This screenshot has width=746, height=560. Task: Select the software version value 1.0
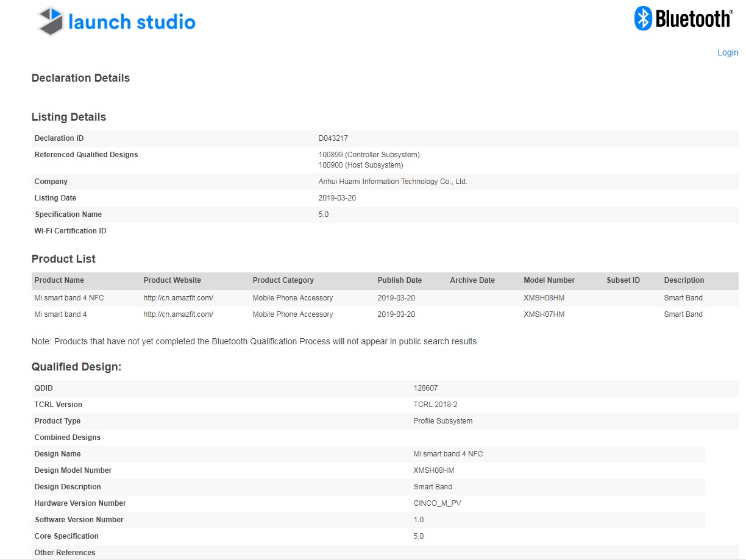pyautogui.click(x=419, y=520)
